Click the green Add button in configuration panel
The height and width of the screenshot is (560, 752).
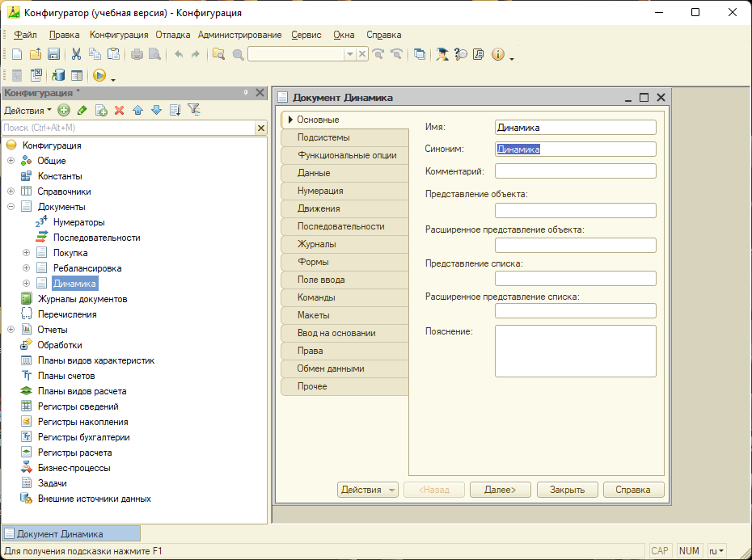tap(64, 110)
